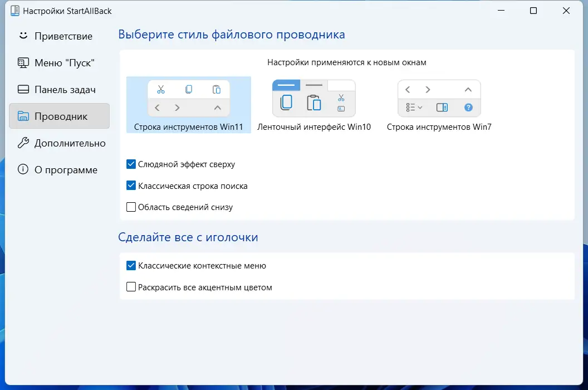This screenshot has height=390, width=588.
Task: Open the Проводник settings section
Action: click(23, 116)
